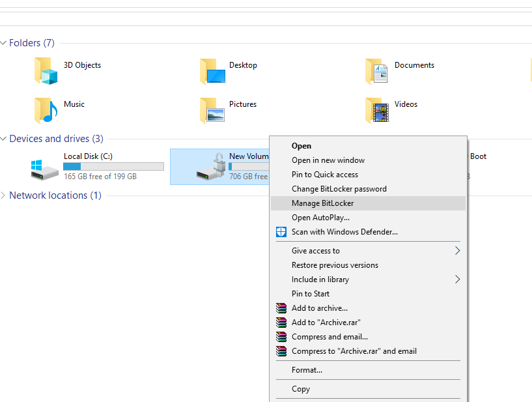This screenshot has height=402, width=532.
Task: Click the BitLocker-locked New Volume drive icon
Action: (x=211, y=166)
